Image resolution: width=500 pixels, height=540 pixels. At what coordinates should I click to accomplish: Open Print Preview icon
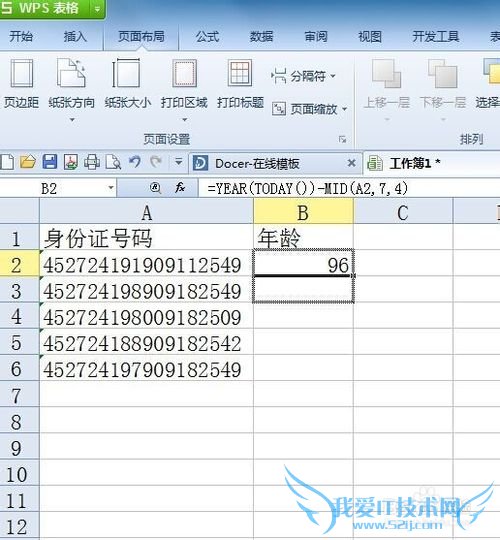(x=113, y=162)
